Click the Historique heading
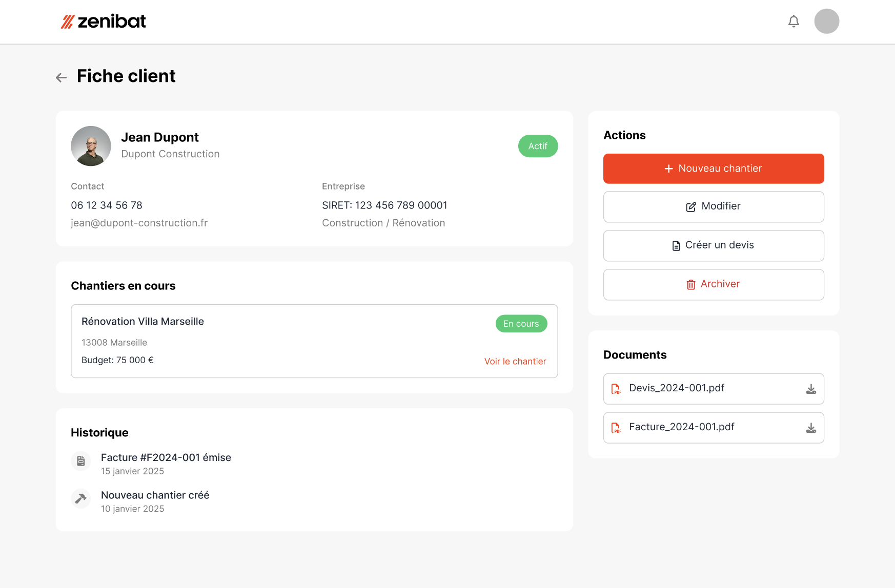 pos(99,433)
